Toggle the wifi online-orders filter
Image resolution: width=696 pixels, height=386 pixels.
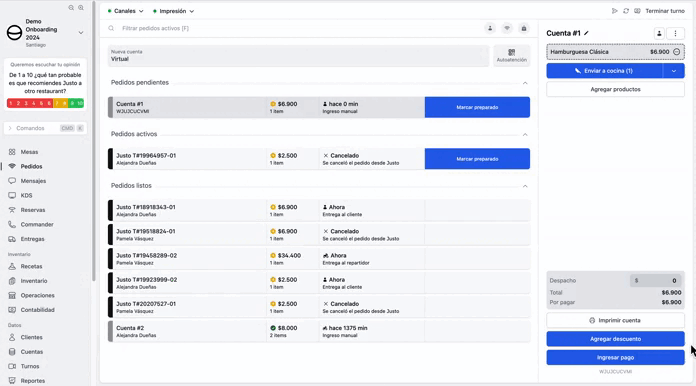(507, 28)
